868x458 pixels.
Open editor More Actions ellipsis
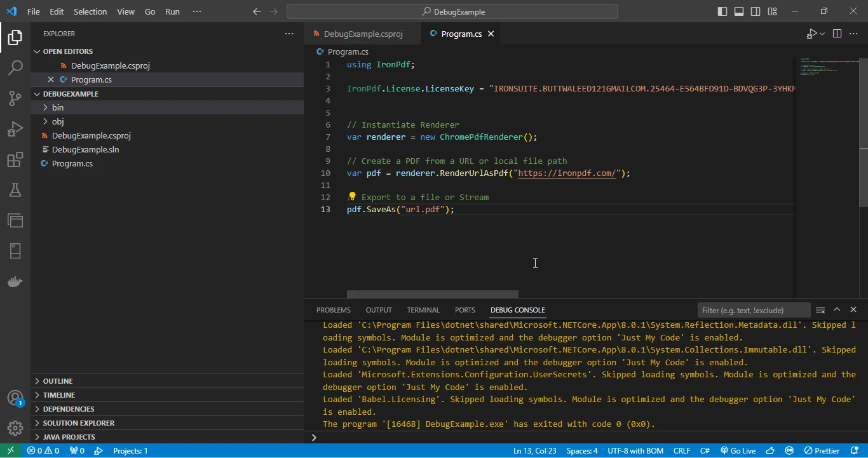point(854,34)
